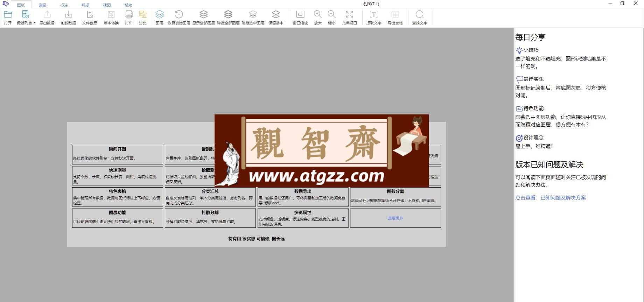Click 恢复初始图层 restore initial layers
Viewport: 644px width, 302px height.
[179, 17]
